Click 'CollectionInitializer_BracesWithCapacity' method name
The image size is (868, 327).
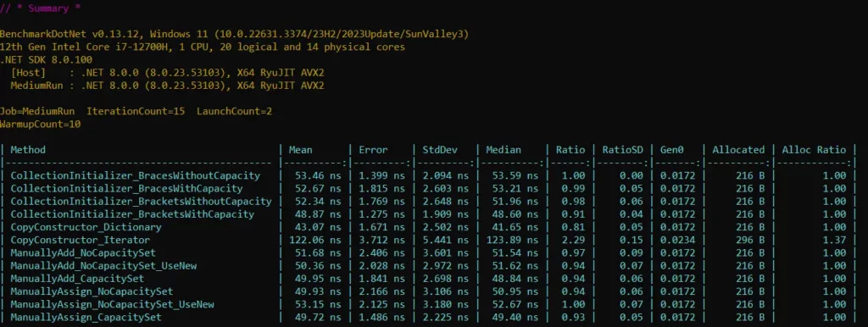coord(126,189)
